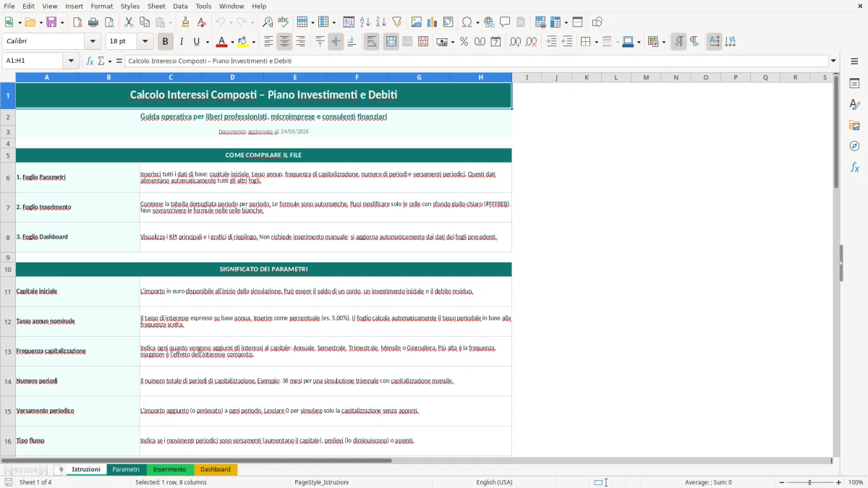868x488 pixels.
Task: Click the Sort Ascending icon
Action: click(x=365, y=22)
